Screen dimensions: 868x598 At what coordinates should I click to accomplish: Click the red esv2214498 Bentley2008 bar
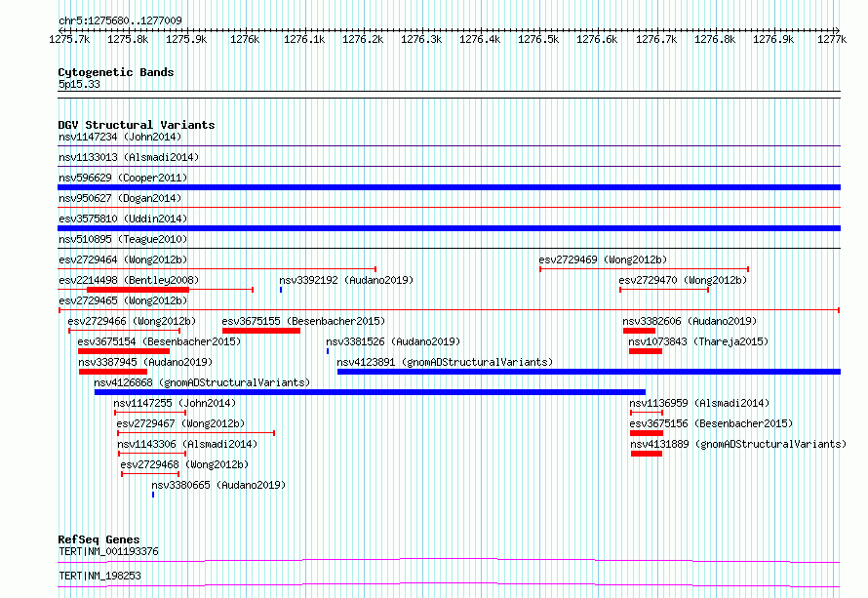(138, 290)
